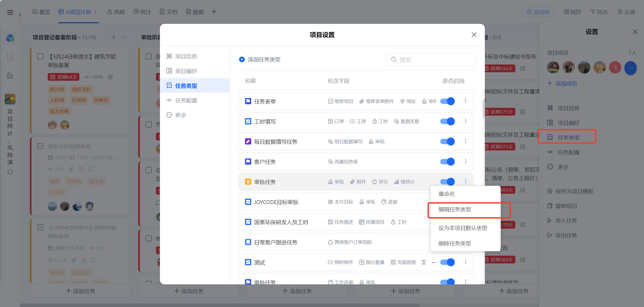Switch to the 数据 tab
Screen dimensions: 644x307
tap(195, 12)
